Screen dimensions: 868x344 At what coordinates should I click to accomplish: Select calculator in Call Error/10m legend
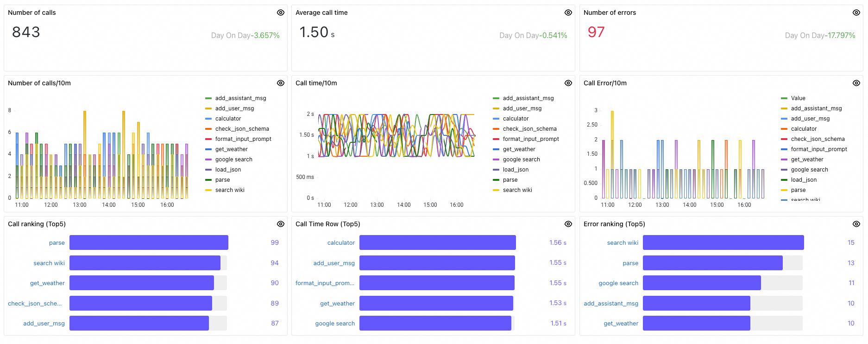pyautogui.click(x=804, y=129)
